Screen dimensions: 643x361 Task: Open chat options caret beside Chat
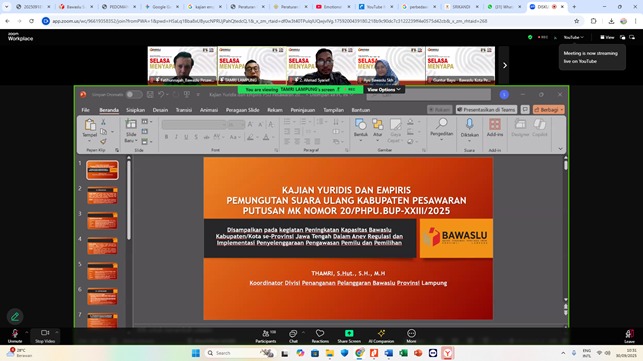tap(303, 332)
